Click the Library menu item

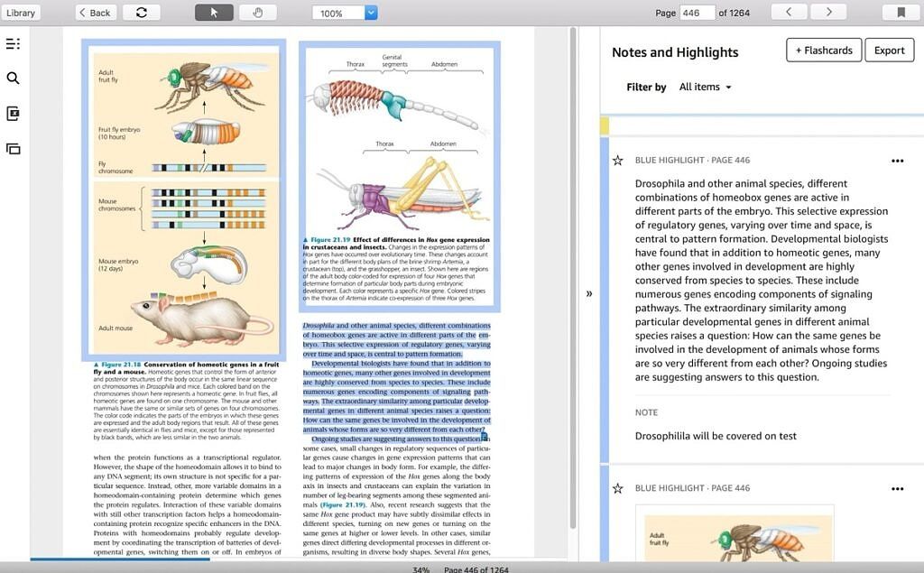pos(21,12)
